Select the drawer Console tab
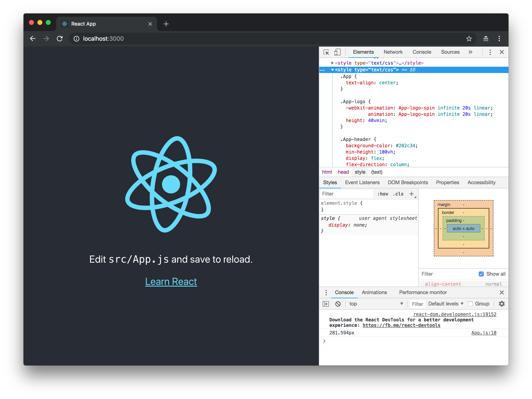The image size is (532, 399). click(x=344, y=292)
